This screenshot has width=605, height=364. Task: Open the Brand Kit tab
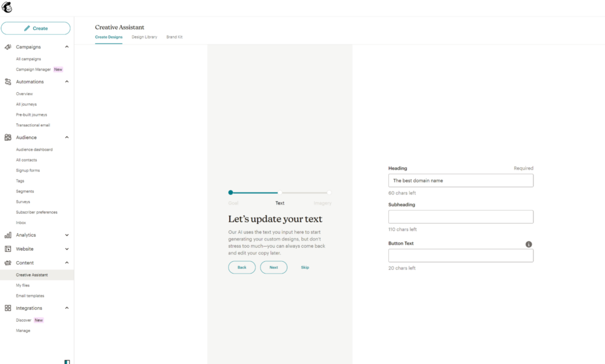174,37
